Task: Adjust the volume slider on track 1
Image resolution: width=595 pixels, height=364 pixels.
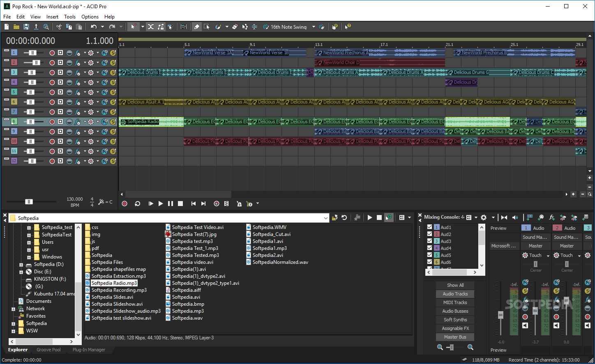Action: point(32,53)
